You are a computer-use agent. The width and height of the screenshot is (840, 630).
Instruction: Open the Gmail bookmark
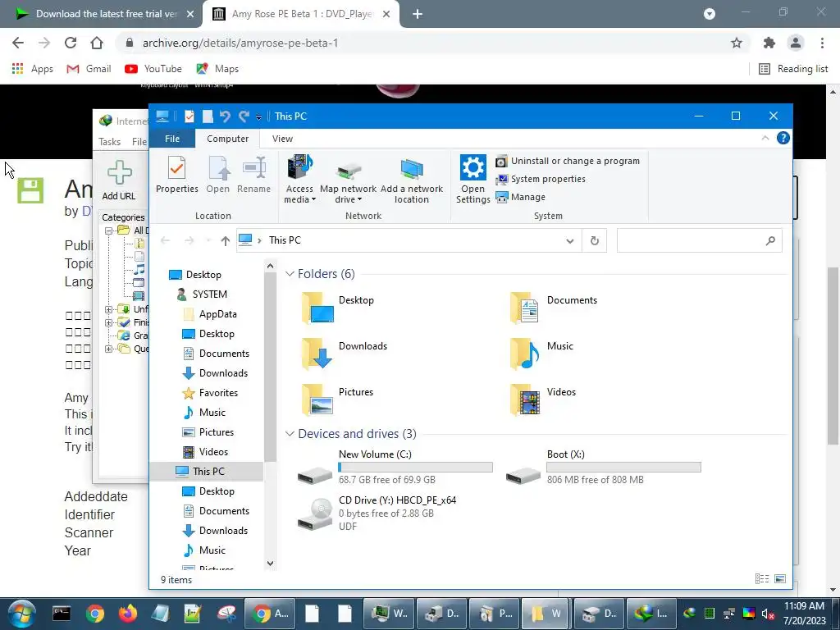[x=89, y=69]
